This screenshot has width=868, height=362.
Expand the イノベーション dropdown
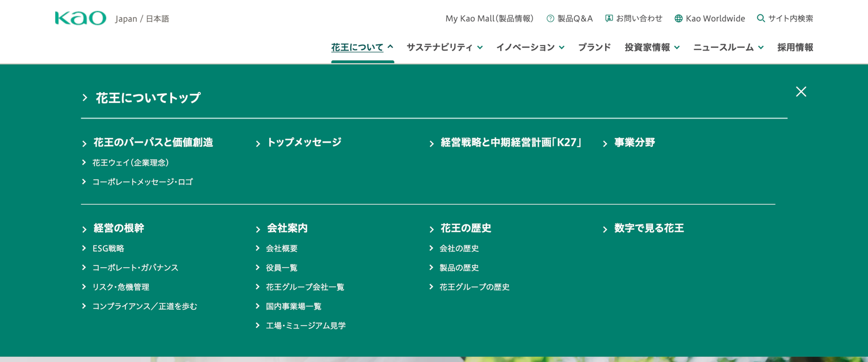[530, 47]
